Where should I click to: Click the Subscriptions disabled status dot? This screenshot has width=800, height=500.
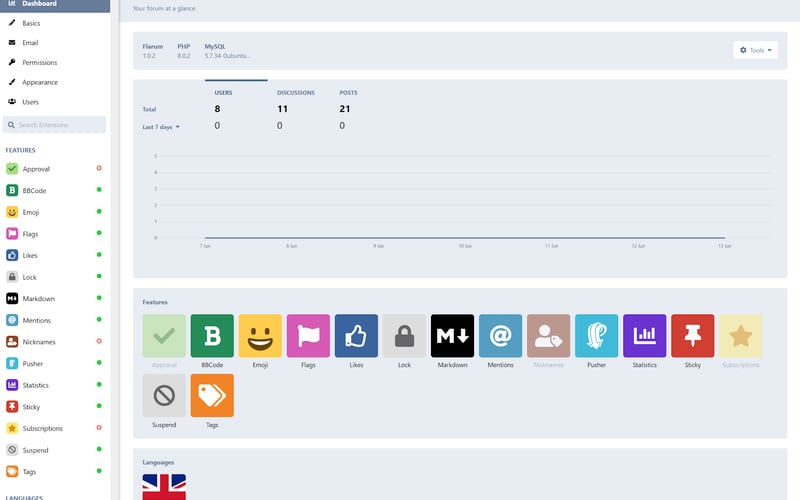(99, 428)
